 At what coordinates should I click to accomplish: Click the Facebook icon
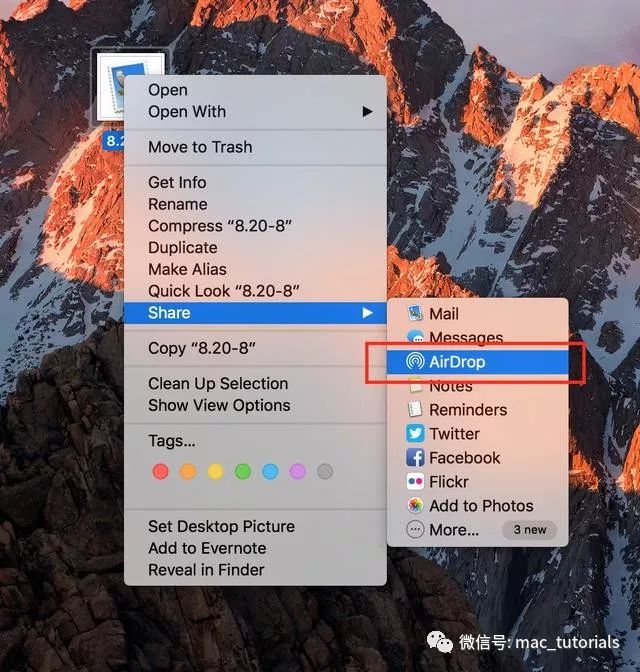415,458
